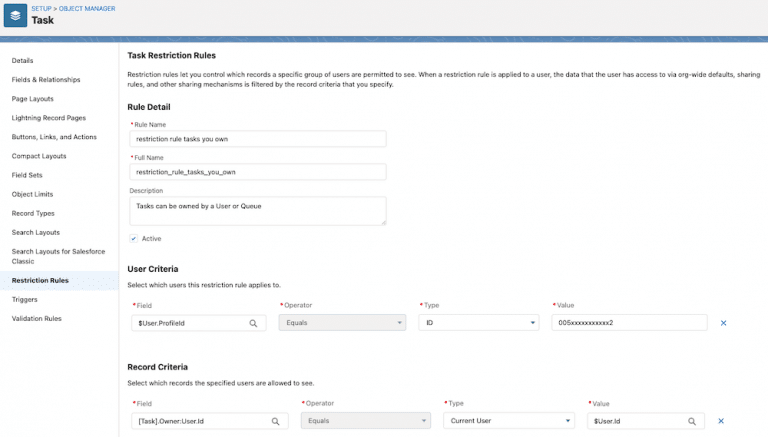Click the Object Manager layers icon
Screen dimensions: 768x437
[x=15, y=15]
